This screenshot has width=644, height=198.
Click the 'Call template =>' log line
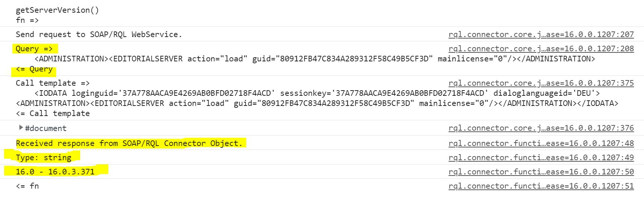point(53,83)
